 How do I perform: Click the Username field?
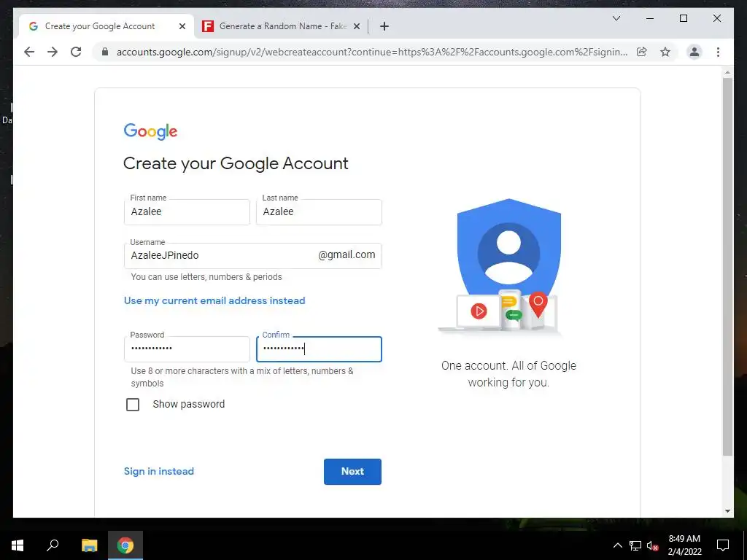[x=253, y=256]
